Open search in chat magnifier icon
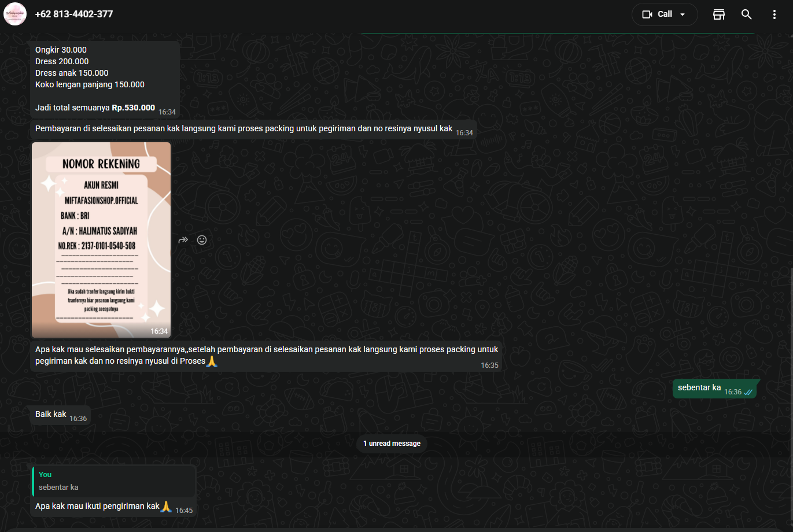793x532 pixels. (747, 14)
